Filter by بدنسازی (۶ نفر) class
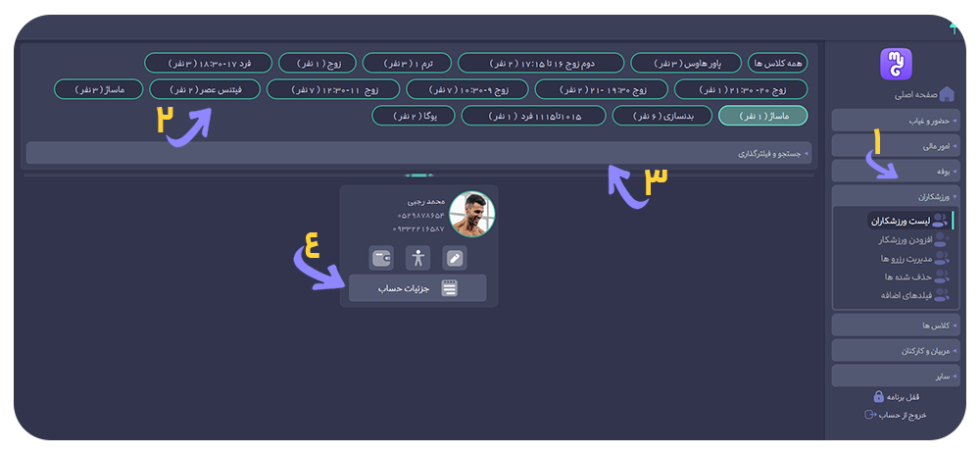 (x=661, y=116)
